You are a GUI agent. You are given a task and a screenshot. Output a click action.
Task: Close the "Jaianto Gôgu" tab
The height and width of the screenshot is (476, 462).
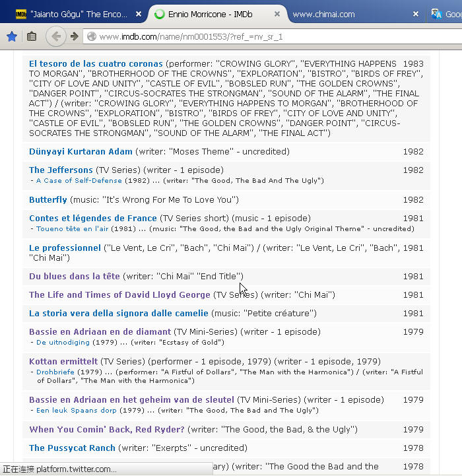pyautogui.click(x=139, y=14)
